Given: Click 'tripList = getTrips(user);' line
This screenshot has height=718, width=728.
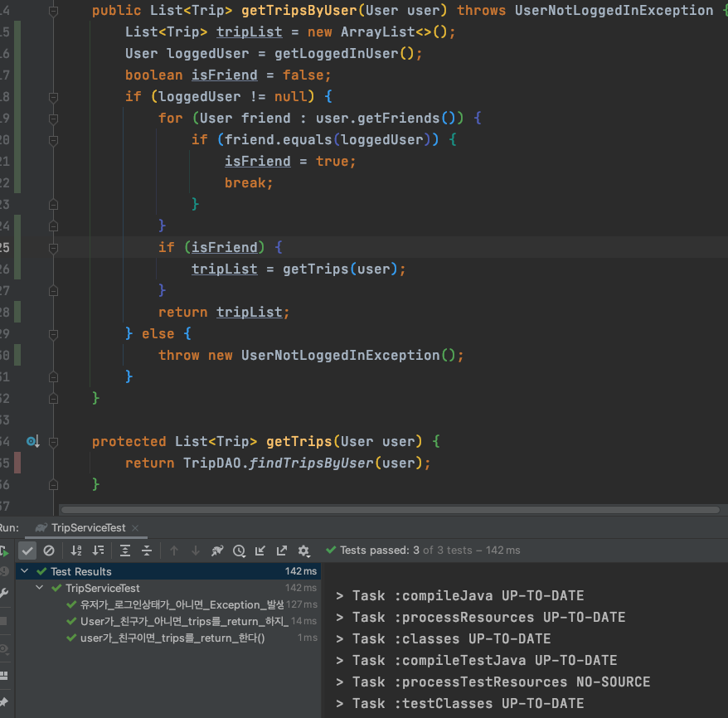Looking at the screenshot, I should (298, 269).
